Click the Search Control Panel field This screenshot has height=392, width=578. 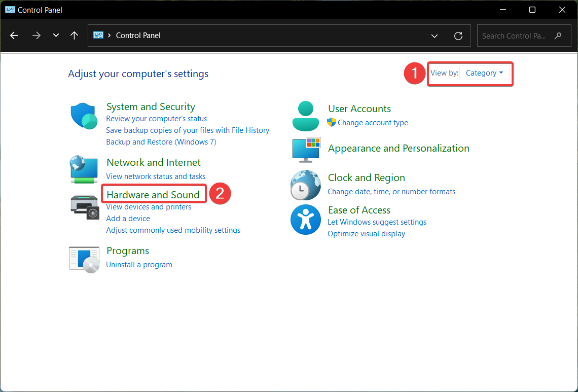[515, 36]
